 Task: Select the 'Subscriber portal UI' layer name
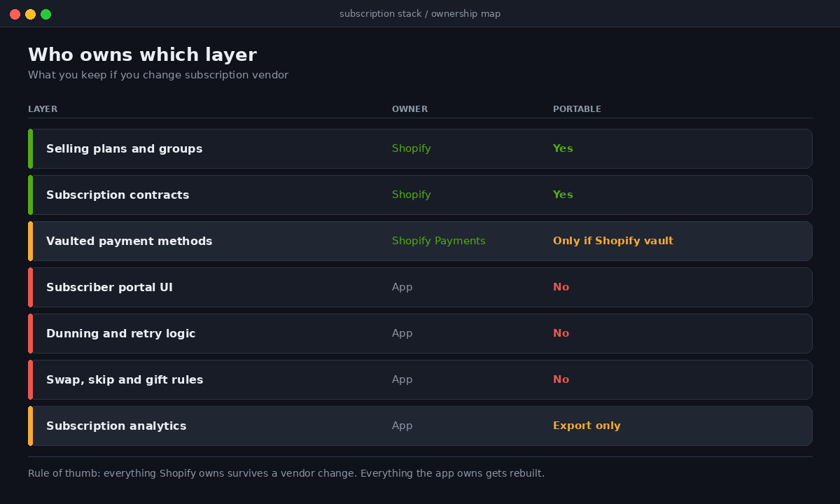109,287
